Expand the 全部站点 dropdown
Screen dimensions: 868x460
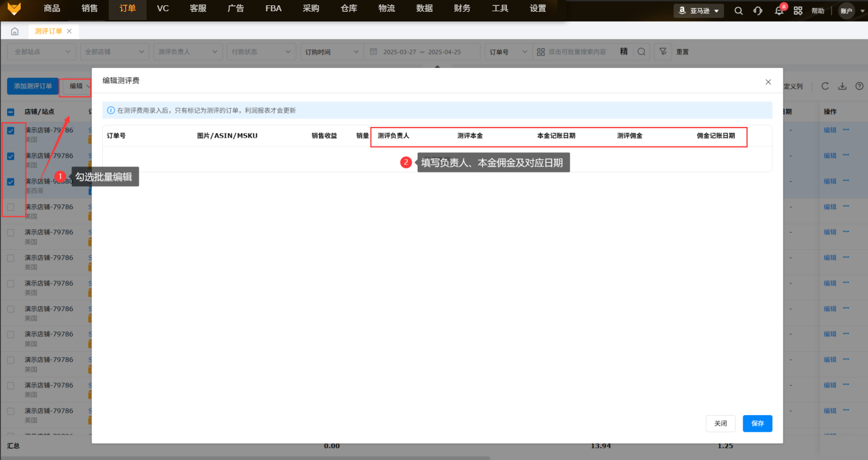(x=41, y=52)
